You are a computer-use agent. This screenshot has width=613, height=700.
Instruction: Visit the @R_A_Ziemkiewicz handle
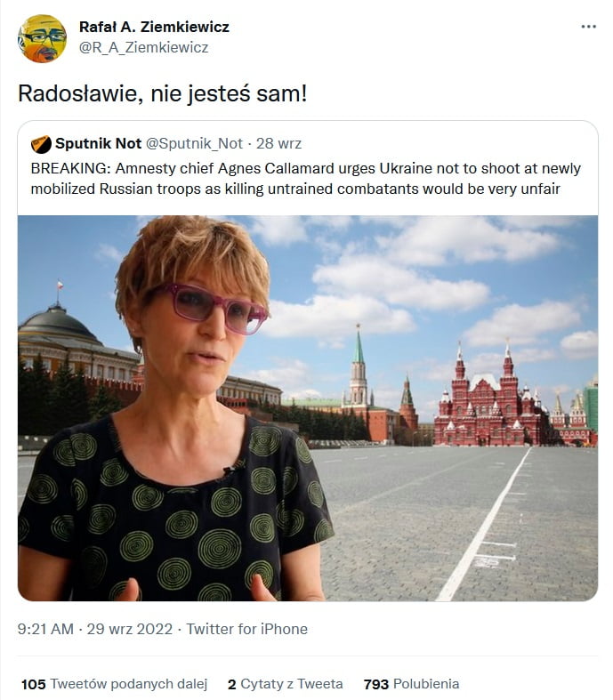143,47
